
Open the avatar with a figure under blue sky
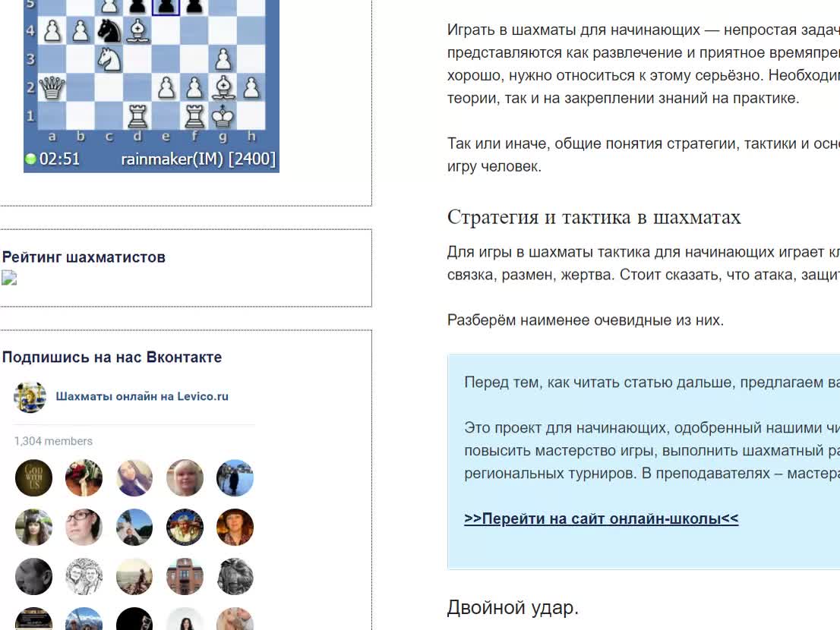coord(134,528)
